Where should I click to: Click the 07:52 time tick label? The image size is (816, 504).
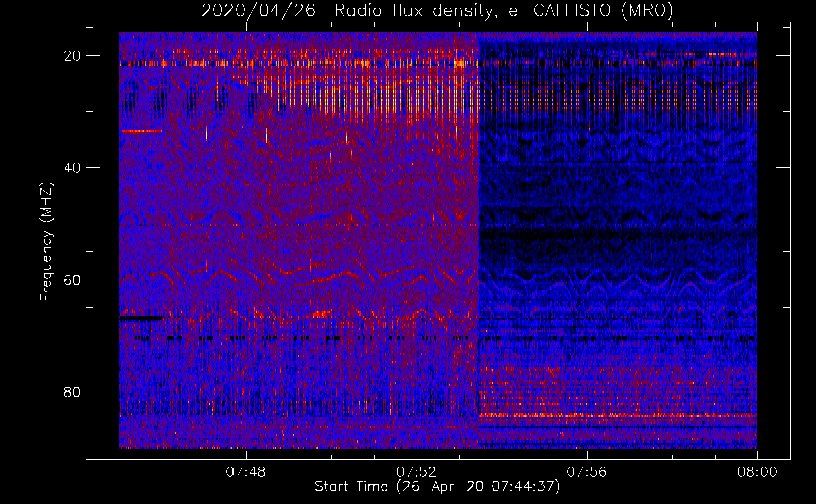coord(417,472)
